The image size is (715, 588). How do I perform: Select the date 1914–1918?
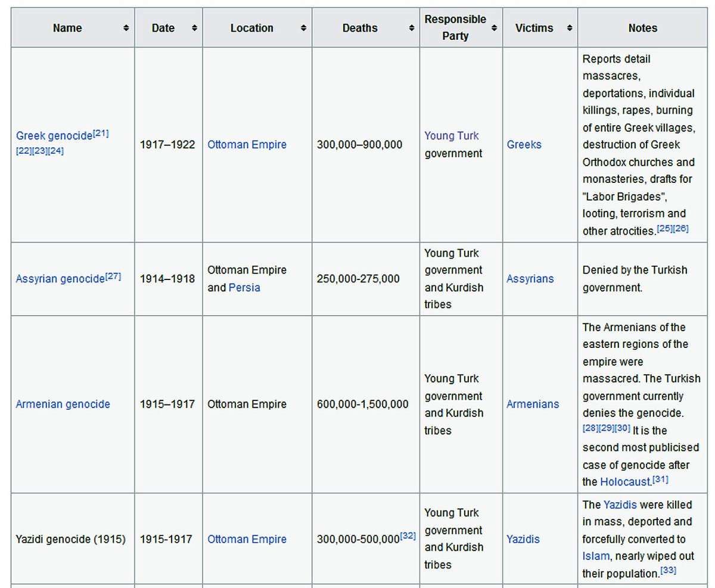pos(167,279)
